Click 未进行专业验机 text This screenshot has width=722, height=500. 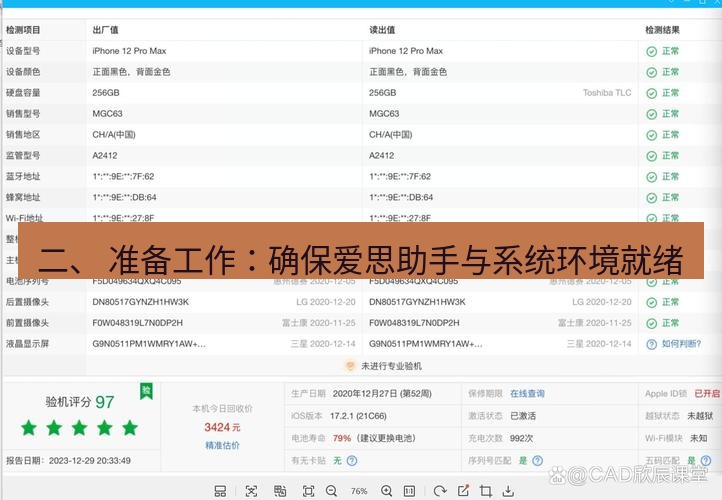391,366
